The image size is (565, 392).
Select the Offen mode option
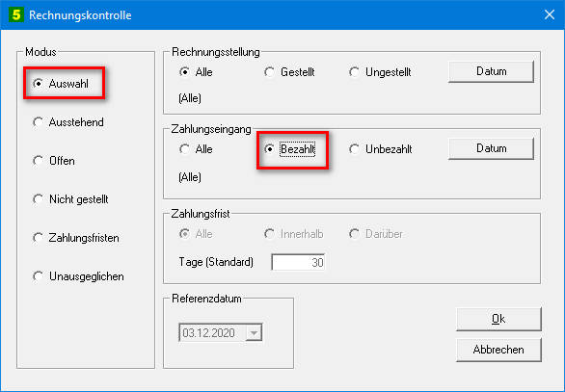coord(54,161)
